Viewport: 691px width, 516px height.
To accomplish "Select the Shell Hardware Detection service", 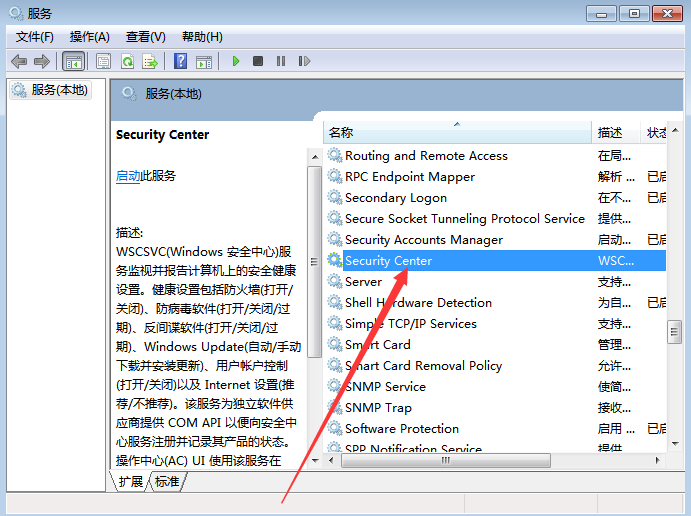I will point(418,303).
